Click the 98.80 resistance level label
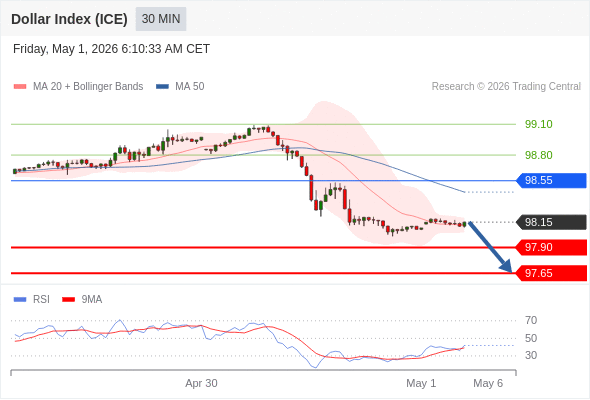Screen dimensions: 590x400 tap(538, 155)
